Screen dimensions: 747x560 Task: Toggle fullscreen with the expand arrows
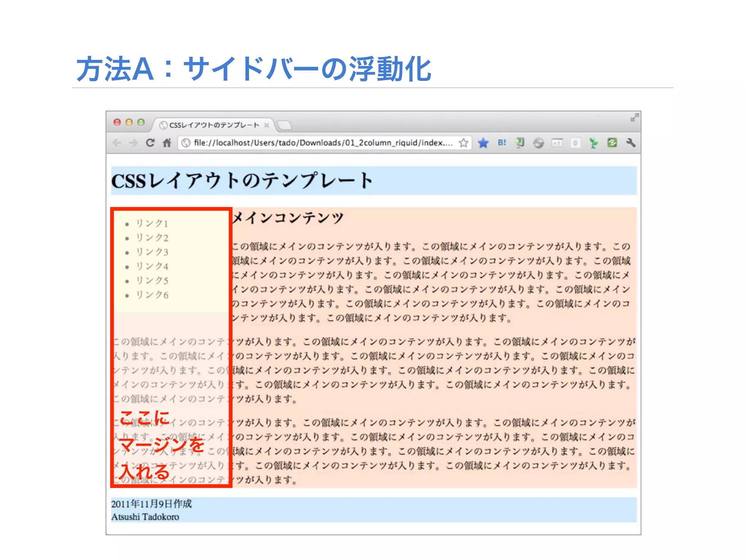(x=634, y=118)
